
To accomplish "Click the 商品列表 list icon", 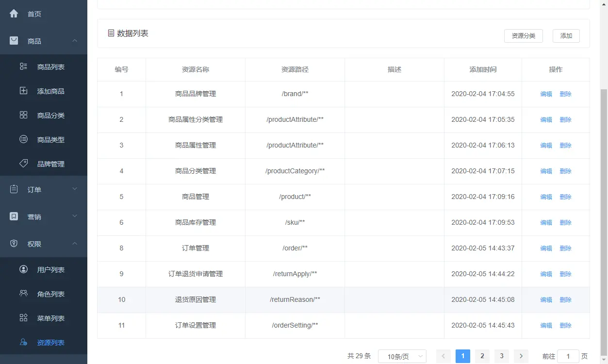I will 23,66.
